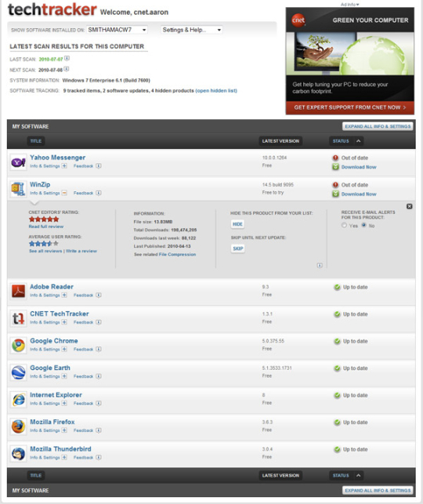Expand Adobe Reader Info & Settings
Image resolution: width=423 pixels, height=504 pixels.
(64, 295)
